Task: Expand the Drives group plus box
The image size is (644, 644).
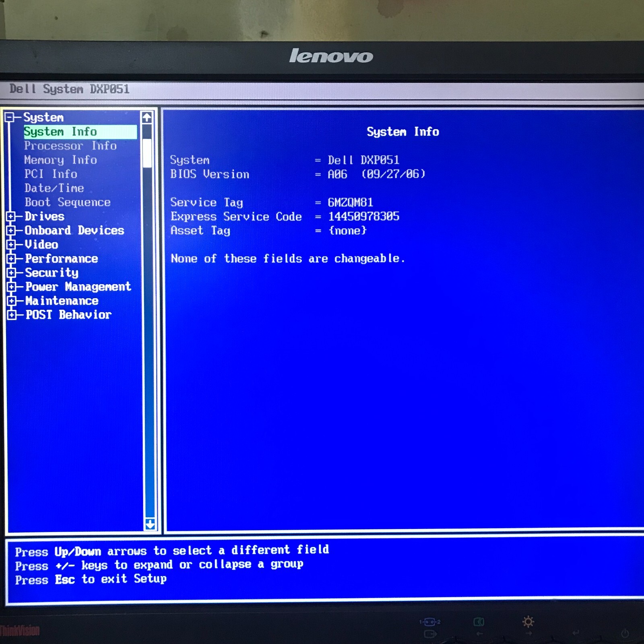Action: 11,217
